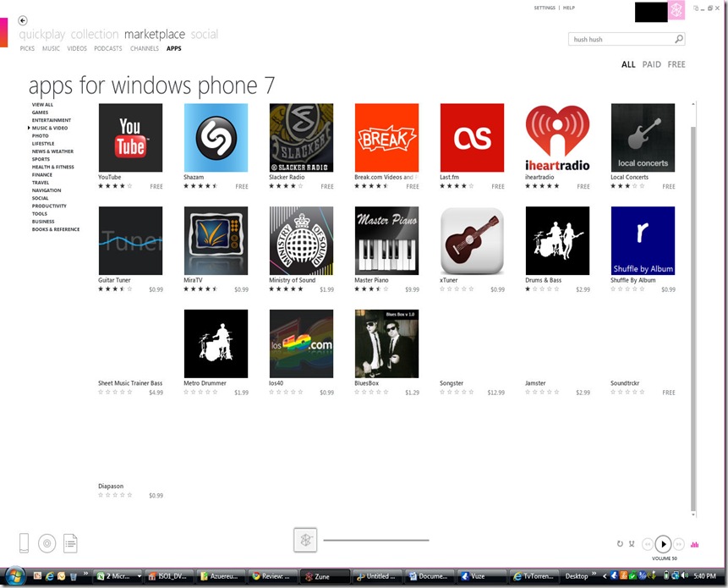Click the Internet Explorer quick launch icon
The image size is (728, 588).
[x=49, y=576]
